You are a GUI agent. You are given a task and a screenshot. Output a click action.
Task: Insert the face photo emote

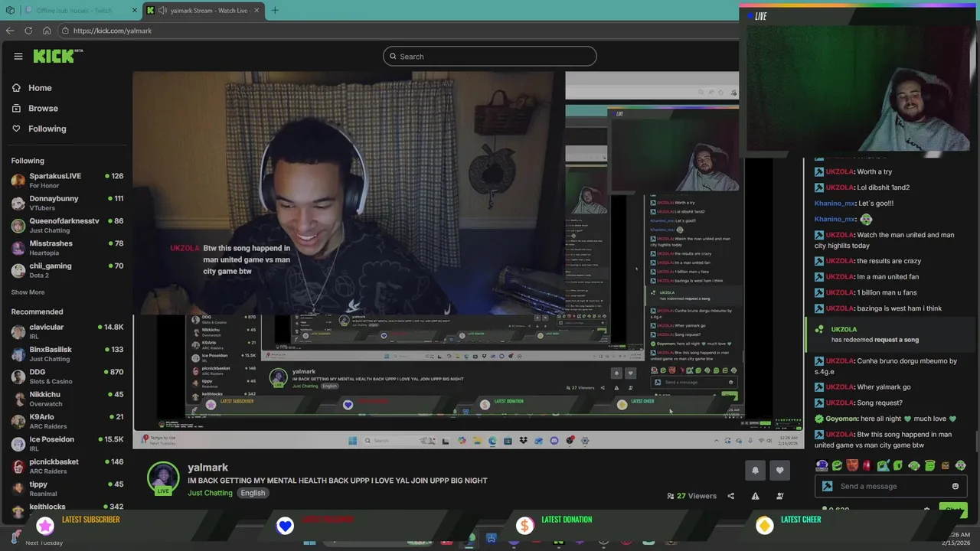[x=852, y=465]
